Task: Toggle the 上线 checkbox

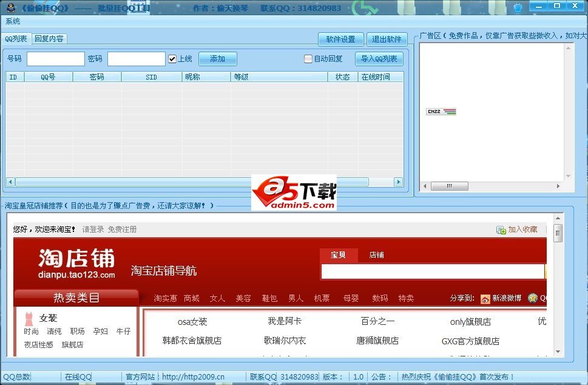Action: pyautogui.click(x=172, y=59)
